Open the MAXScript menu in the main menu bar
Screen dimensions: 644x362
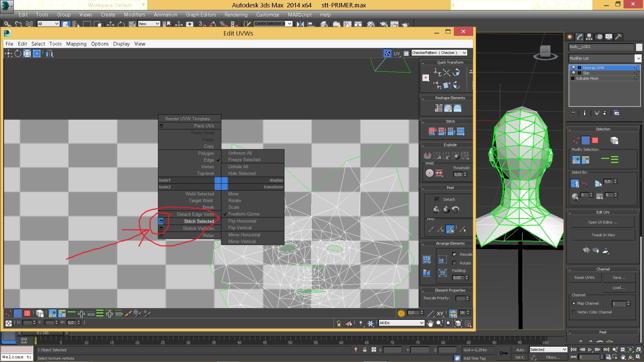point(300,14)
